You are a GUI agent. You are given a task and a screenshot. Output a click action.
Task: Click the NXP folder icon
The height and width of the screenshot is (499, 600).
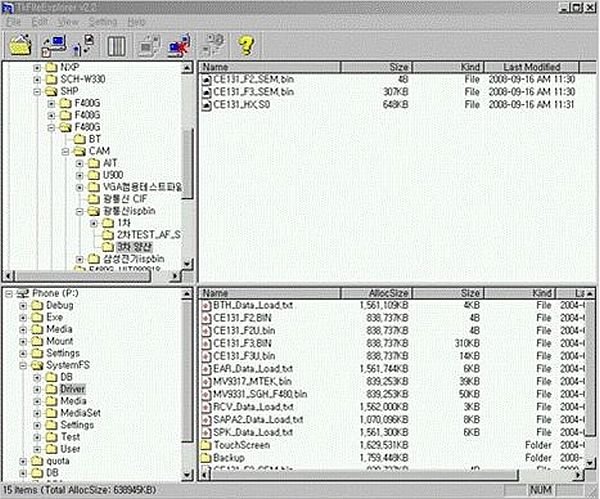point(51,68)
